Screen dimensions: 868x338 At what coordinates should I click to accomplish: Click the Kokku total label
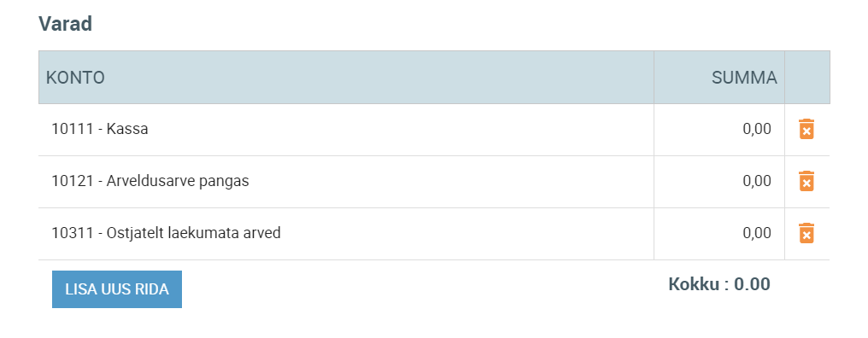694,284
